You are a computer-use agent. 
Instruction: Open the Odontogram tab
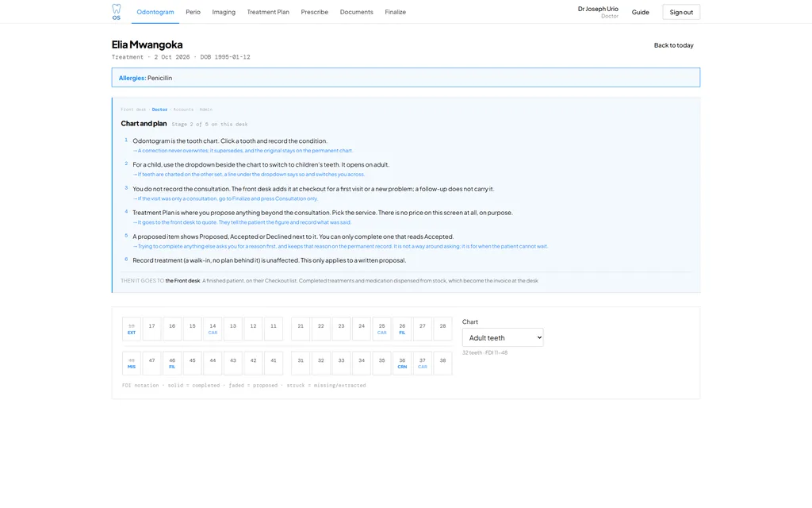[x=155, y=12]
